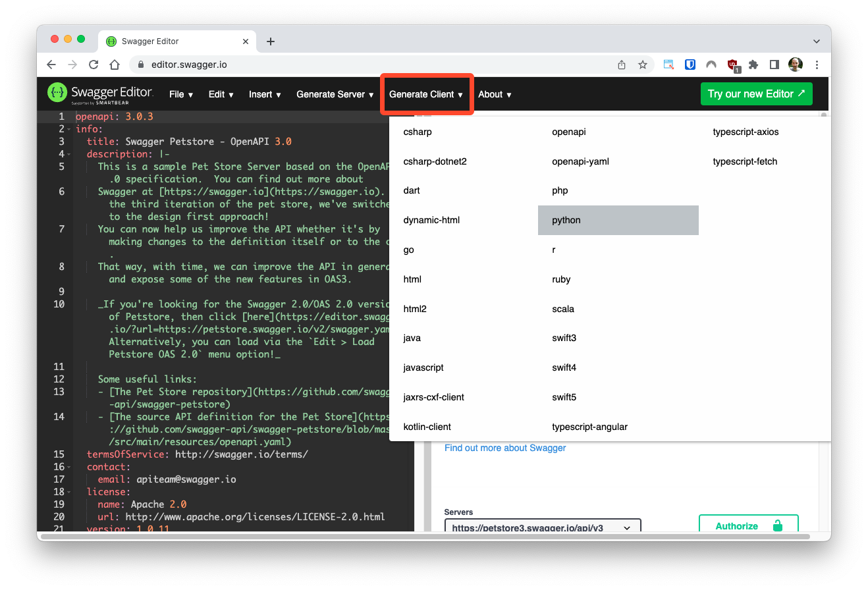Bookmark this page with the star
Screen dimensions: 868x590
643,65
